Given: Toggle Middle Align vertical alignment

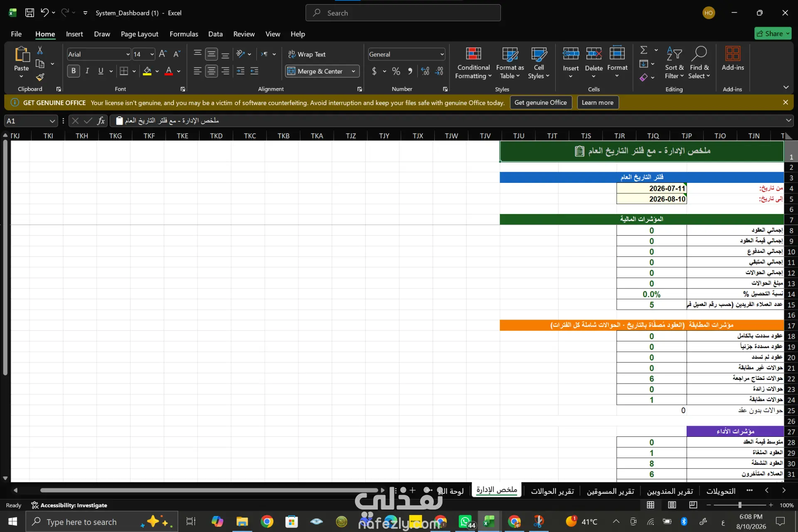Looking at the screenshot, I should click(x=211, y=54).
